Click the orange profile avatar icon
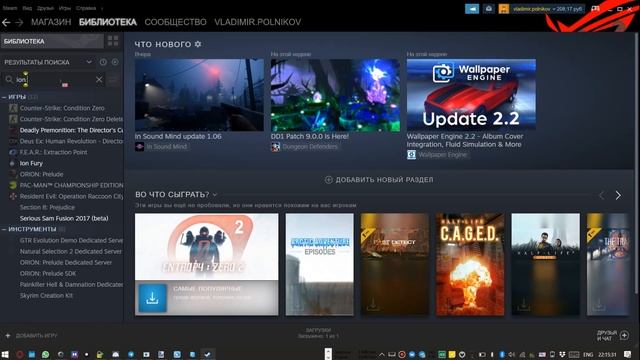This screenshot has width=640, height=360. [x=504, y=9]
